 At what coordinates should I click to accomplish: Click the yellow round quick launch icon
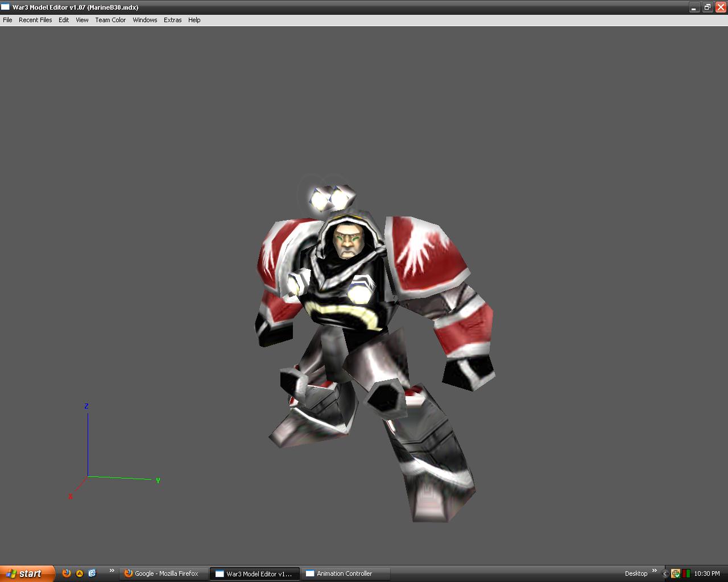[80, 573]
